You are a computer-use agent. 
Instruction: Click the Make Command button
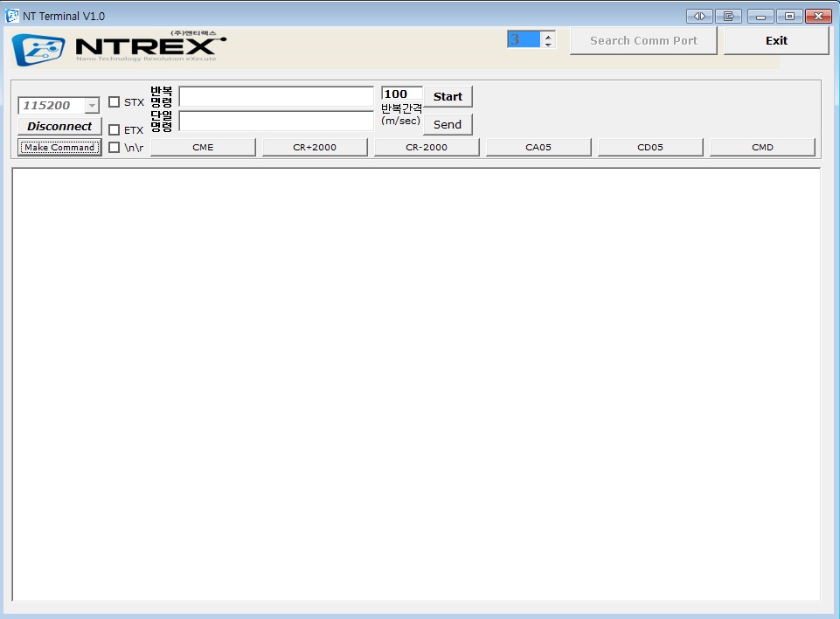[59, 148]
